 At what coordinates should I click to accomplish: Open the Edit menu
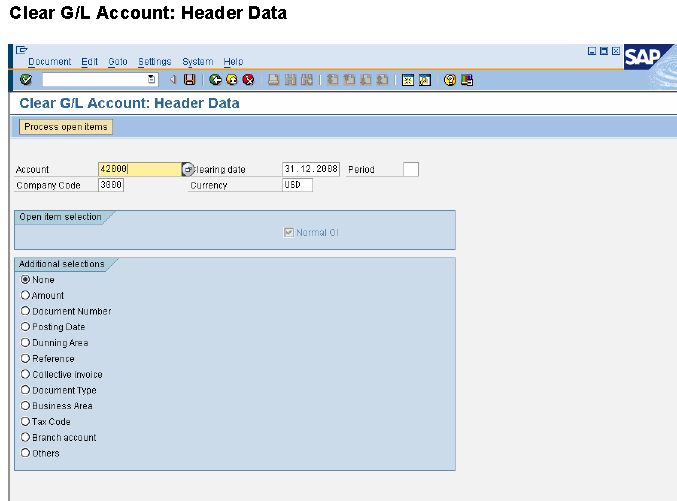[x=89, y=62]
